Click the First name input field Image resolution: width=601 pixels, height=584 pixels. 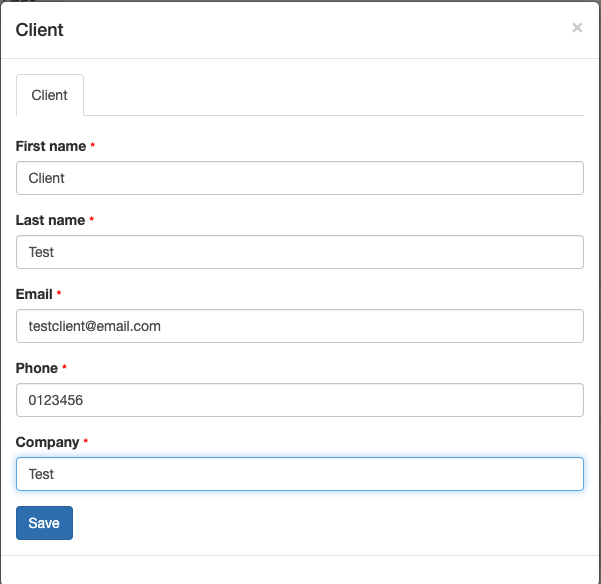300,178
